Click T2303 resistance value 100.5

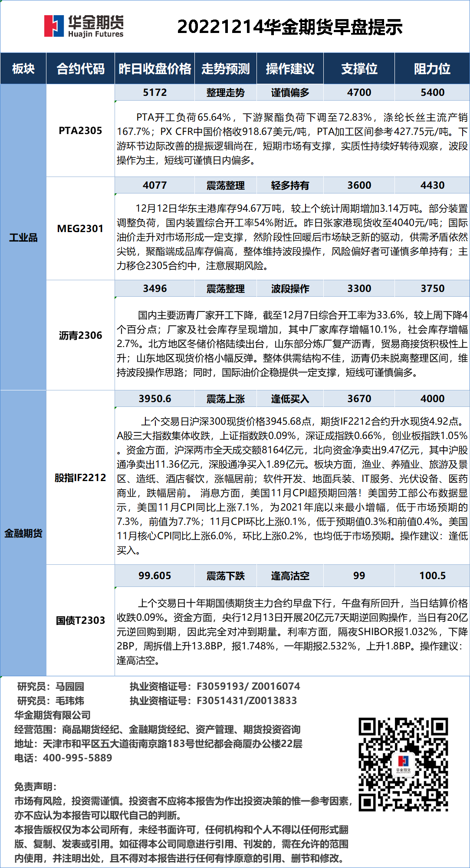pos(432,576)
